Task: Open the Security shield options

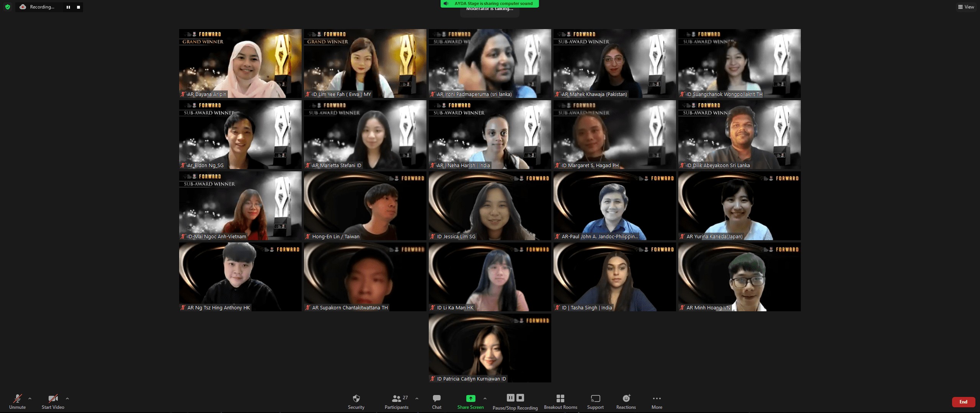Action: [x=356, y=402]
